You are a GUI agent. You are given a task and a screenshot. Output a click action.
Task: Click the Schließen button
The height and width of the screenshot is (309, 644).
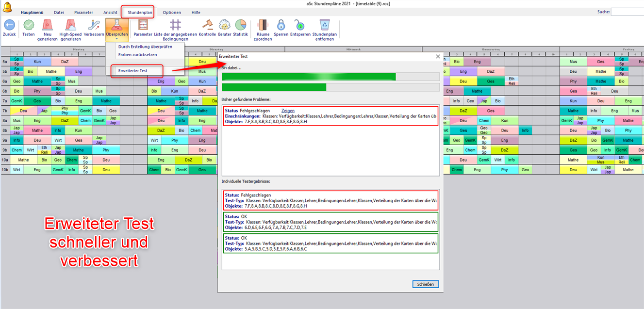pos(426,284)
